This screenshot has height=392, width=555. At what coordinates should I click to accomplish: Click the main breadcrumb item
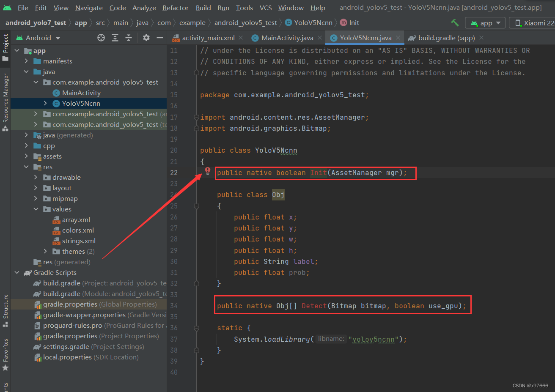pos(121,23)
